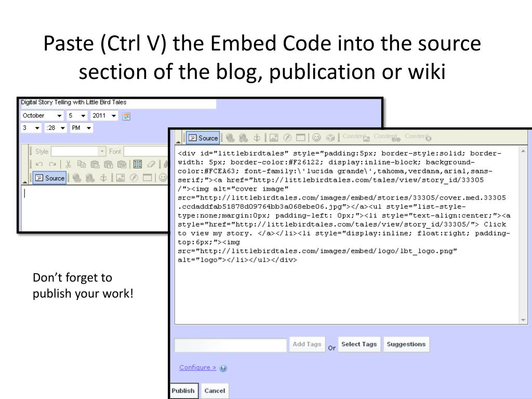532x399 pixels.
Task: Open the Configure link
Action: (197, 367)
